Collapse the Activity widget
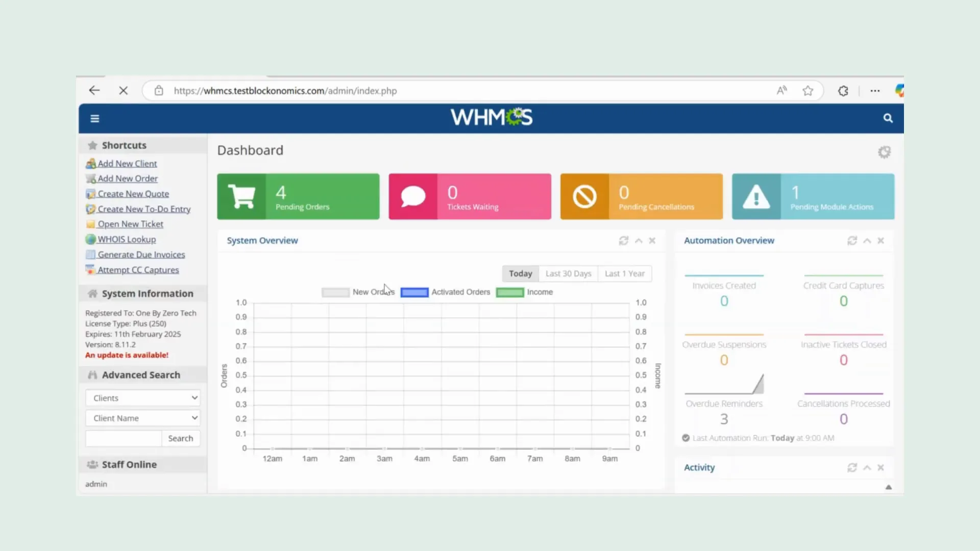 (x=867, y=467)
